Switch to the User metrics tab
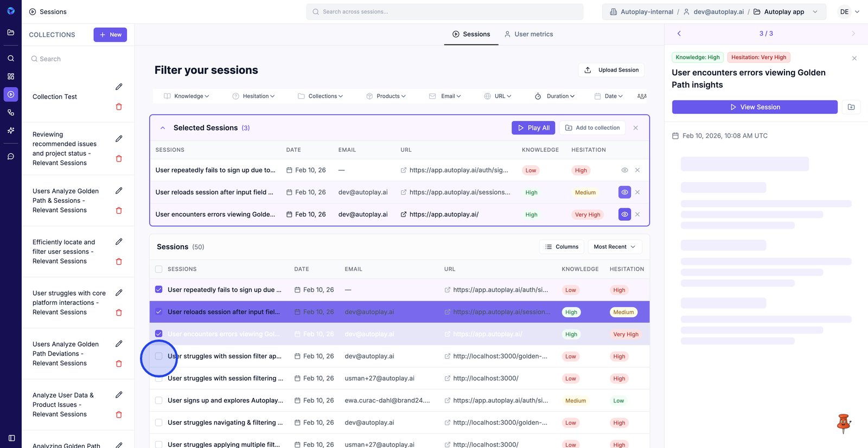The height and width of the screenshot is (448, 868). 528,34
